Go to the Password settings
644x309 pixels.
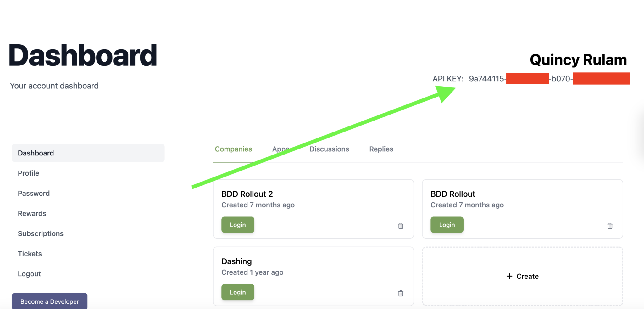coord(34,194)
